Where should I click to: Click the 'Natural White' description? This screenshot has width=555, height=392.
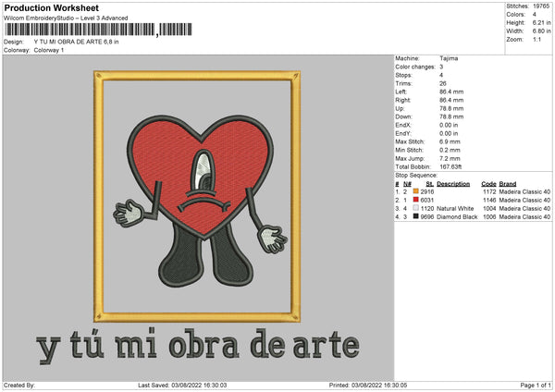coord(455,208)
